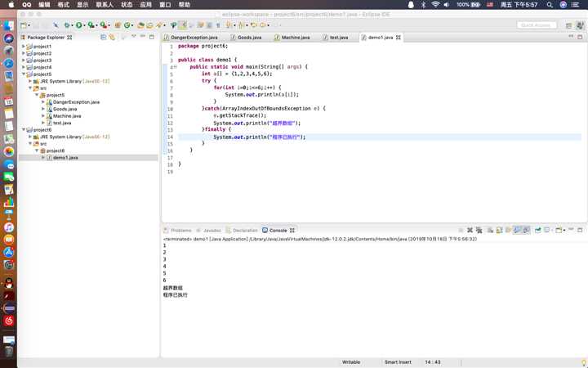Open the New file icon dropdown arrow
Image resolution: width=588 pixels, height=368 pixels.
[29, 26]
